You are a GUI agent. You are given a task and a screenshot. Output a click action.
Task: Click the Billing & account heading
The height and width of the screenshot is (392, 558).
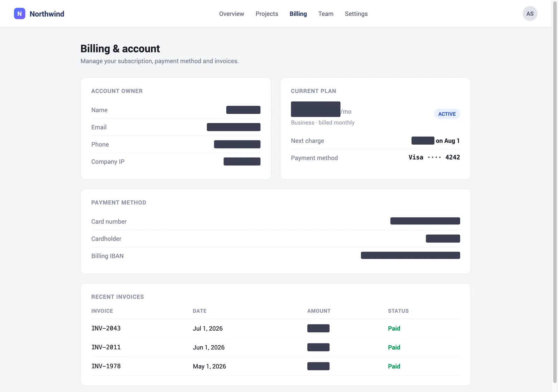click(x=120, y=48)
